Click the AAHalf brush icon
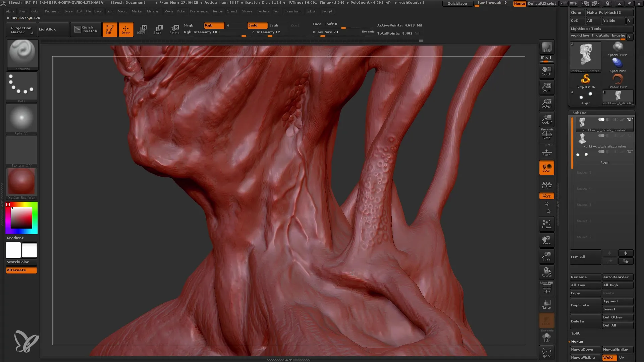The image size is (644, 362). [547, 119]
